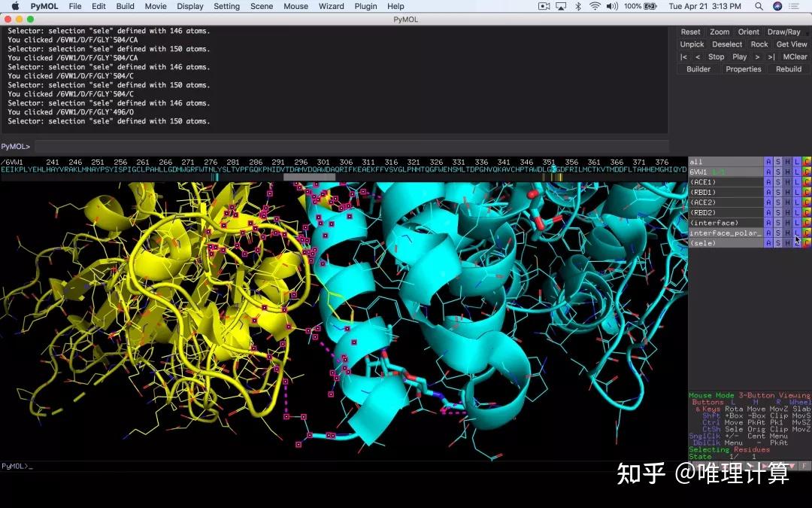Open the Mouse menu
Image resolution: width=812 pixels, height=508 pixels.
(295, 6)
